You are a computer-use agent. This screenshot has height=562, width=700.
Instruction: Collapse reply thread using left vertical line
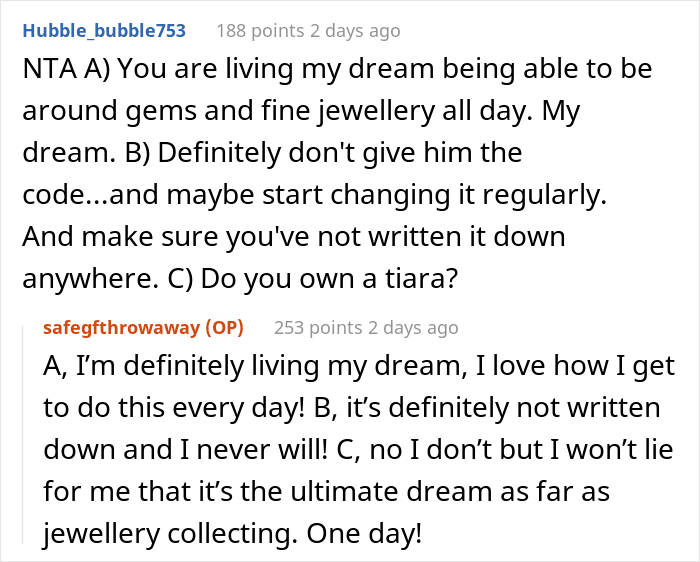(x=23, y=435)
